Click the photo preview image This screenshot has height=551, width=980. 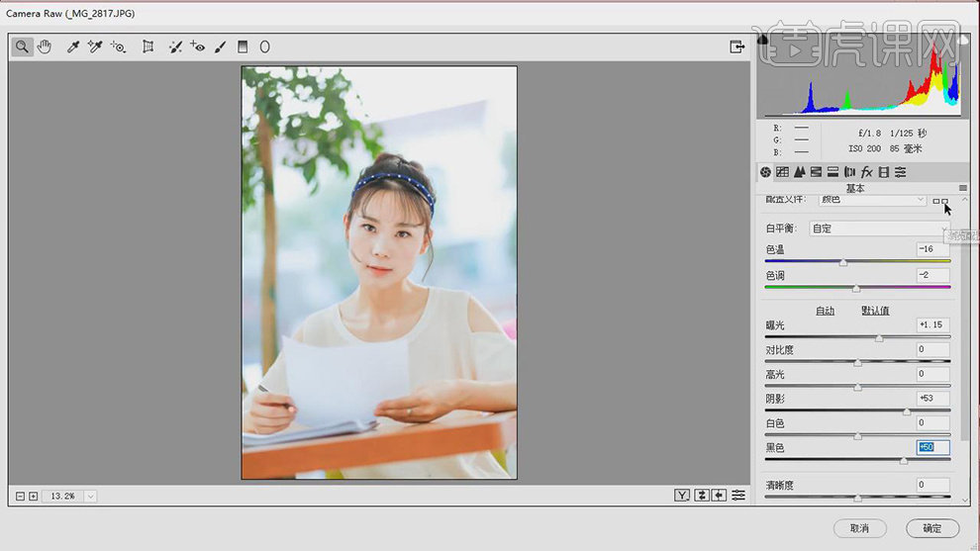[379, 273]
